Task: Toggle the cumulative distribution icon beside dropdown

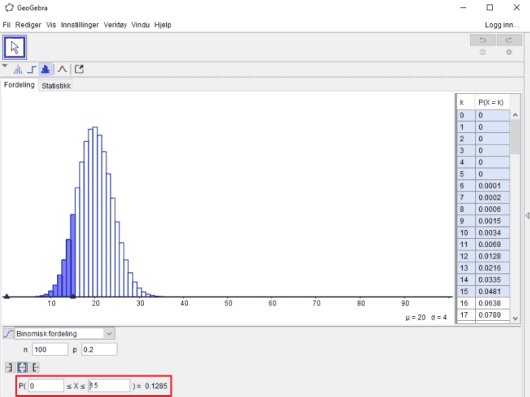Action: pyautogui.click(x=8, y=334)
